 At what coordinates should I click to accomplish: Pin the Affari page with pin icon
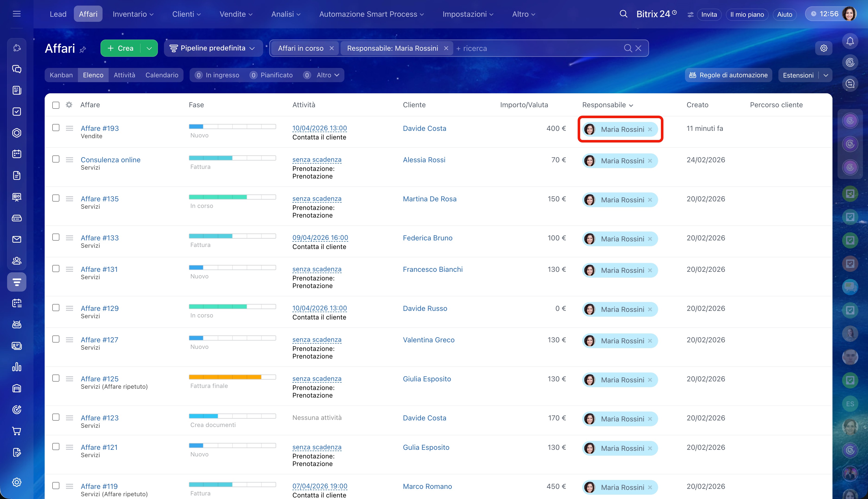click(x=83, y=50)
